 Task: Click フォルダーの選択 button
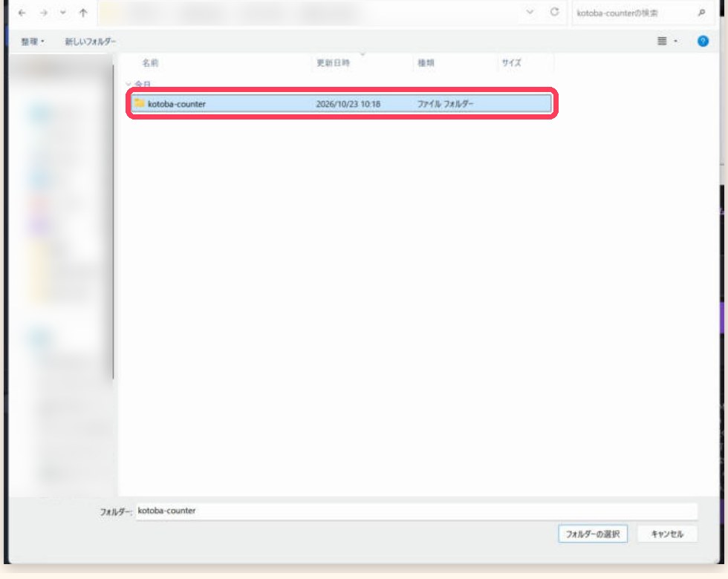(x=593, y=534)
